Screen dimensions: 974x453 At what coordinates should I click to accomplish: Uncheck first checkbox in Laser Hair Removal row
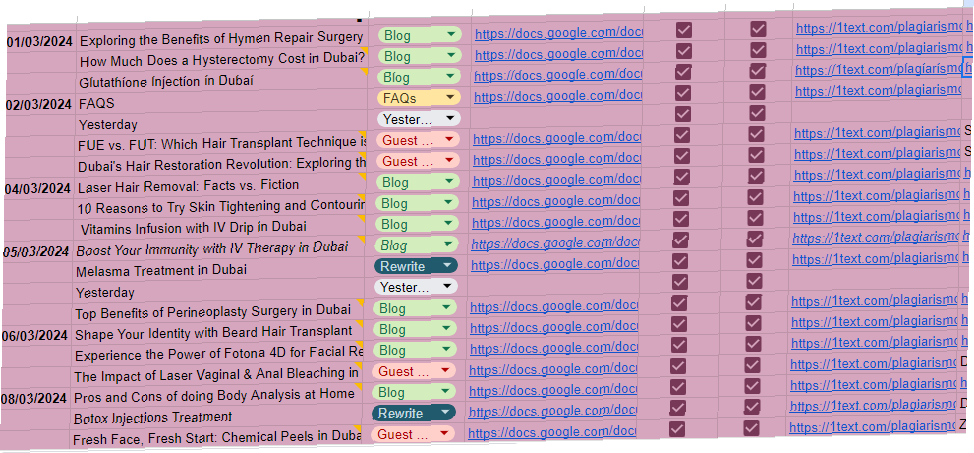(682, 176)
